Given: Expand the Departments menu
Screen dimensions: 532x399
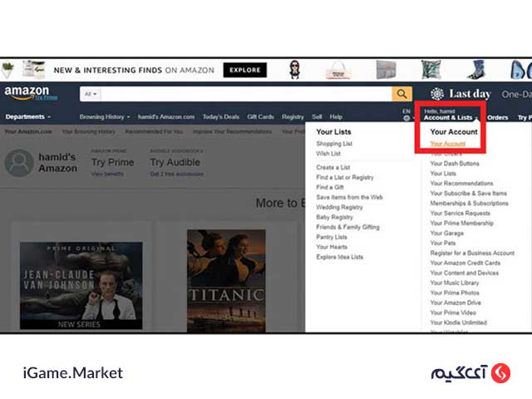Looking at the screenshot, I should coord(28,116).
